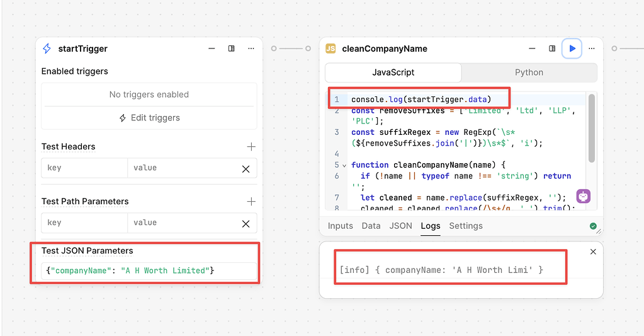Switch to the JavaScript language tab
The width and height of the screenshot is (644, 336).
[x=393, y=72]
